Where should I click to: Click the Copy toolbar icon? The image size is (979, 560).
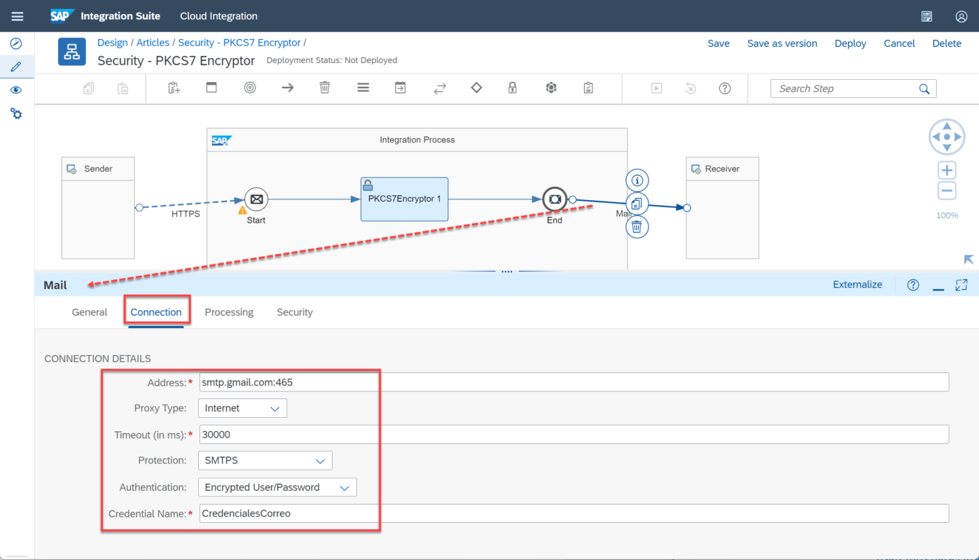[88, 88]
